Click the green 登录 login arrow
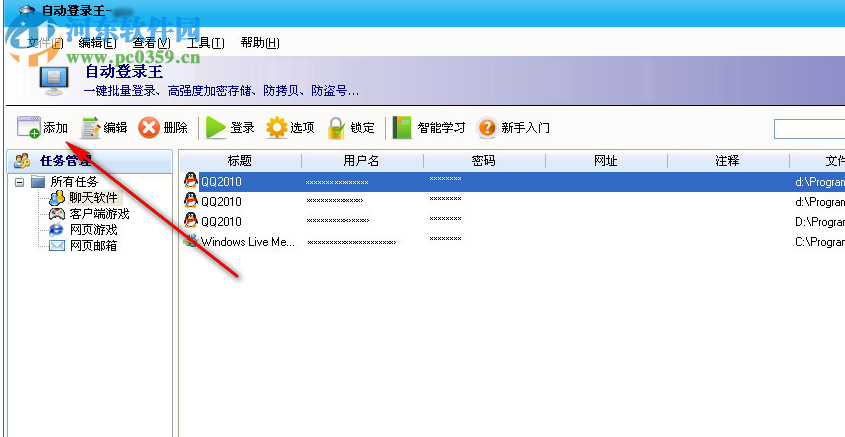Screen dimensions: 845x437 click(x=216, y=128)
